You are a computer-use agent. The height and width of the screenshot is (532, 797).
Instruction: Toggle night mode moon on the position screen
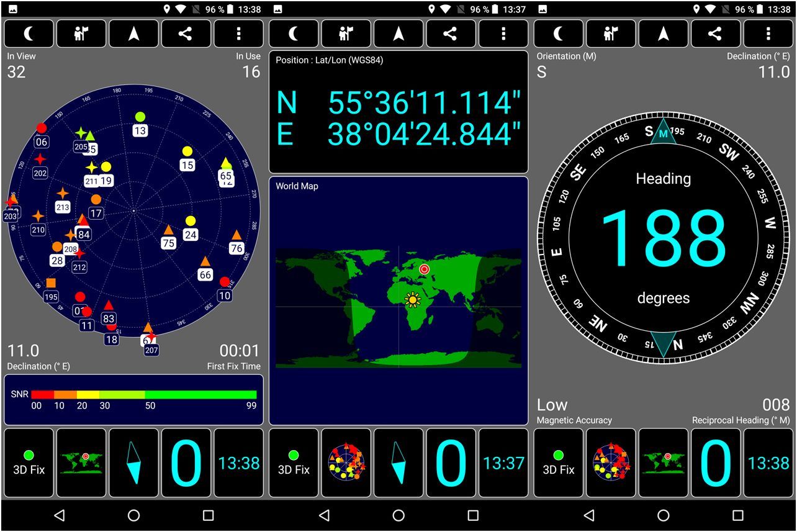click(294, 34)
